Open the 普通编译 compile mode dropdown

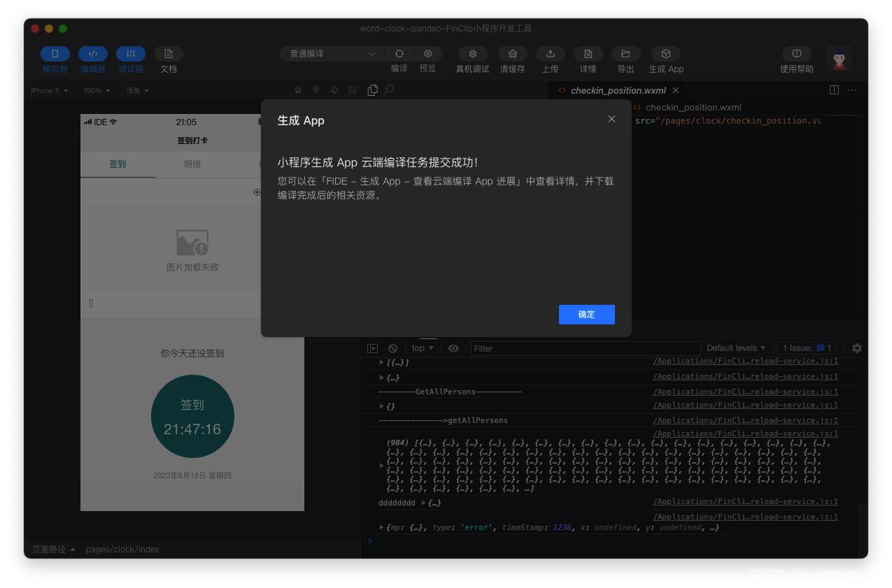point(332,54)
